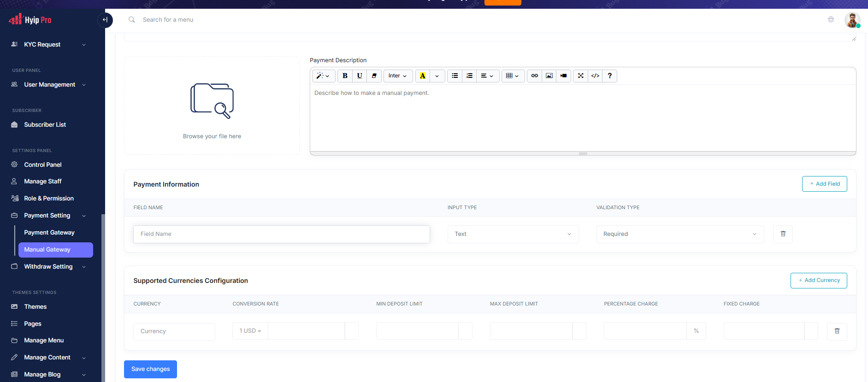Click the insert video icon
868x382 pixels.
click(x=564, y=76)
